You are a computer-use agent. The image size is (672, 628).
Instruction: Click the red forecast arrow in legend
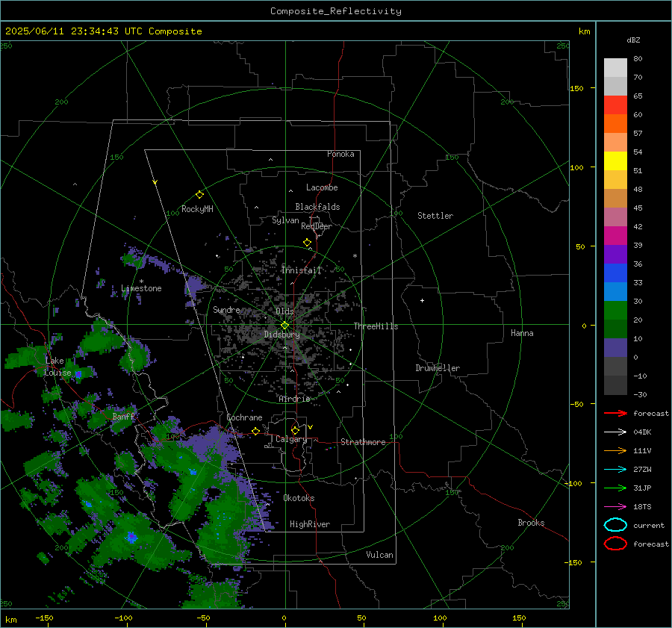(615, 413)
